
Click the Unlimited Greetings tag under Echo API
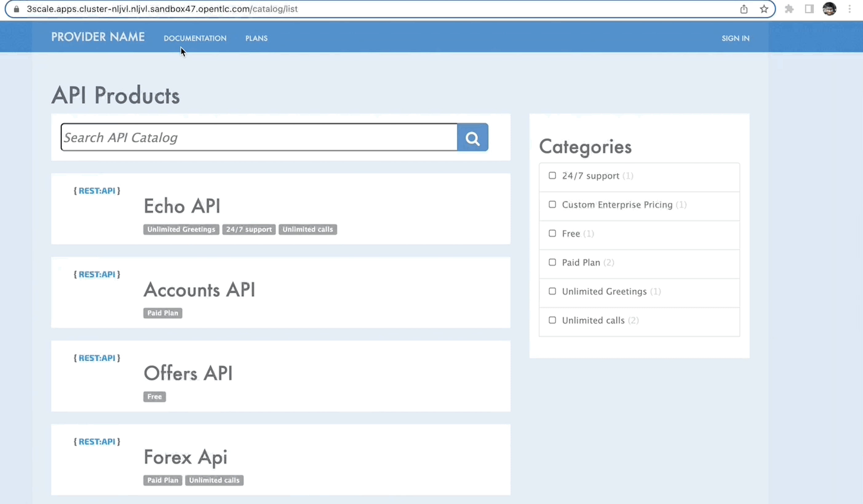coord(181,229)
